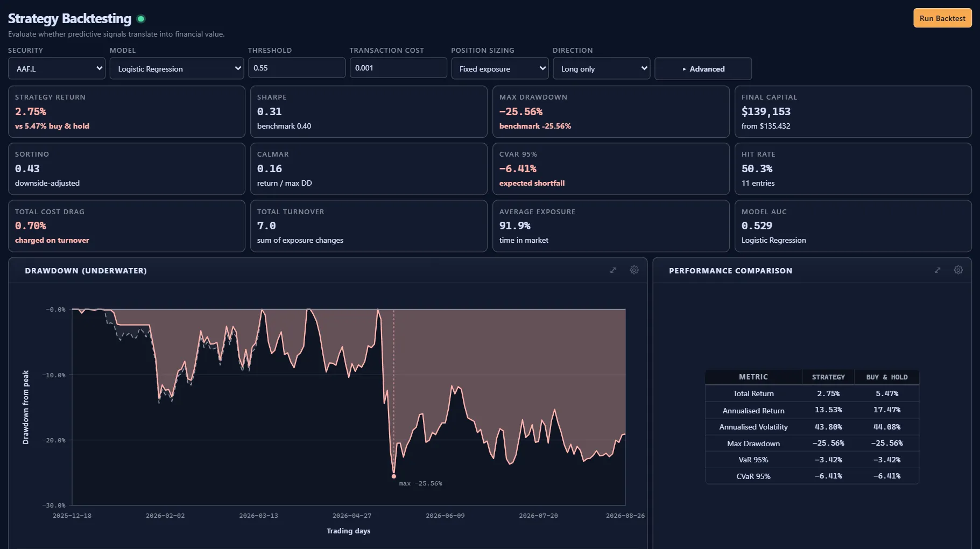The image size is (980, 549).
Task: Select the Average Exposure 91.9% value
Action: click(514, 226)
